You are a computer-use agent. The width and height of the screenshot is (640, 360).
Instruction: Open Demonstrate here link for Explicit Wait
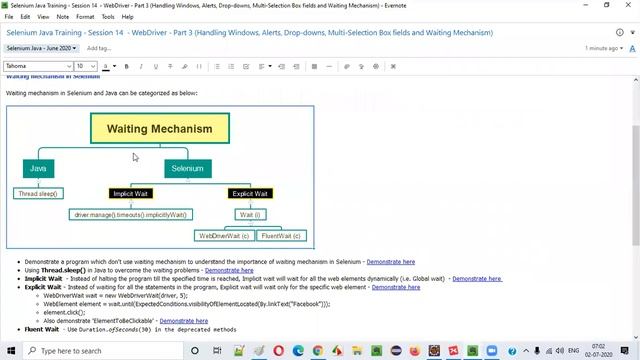396,287
